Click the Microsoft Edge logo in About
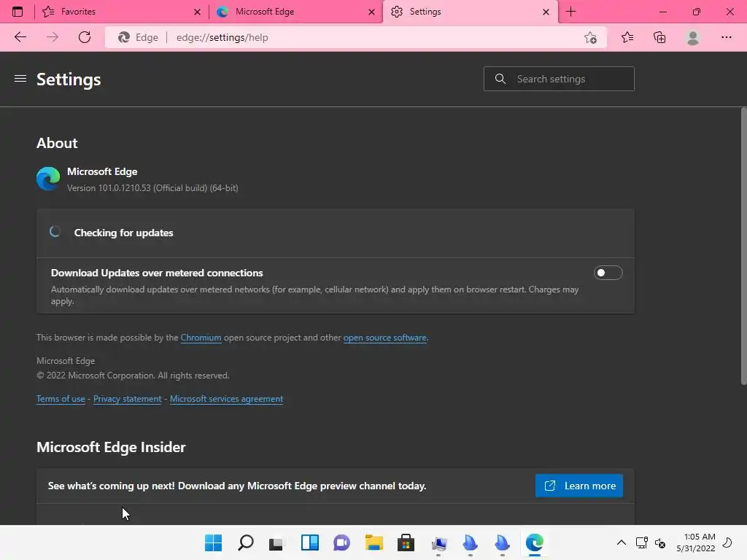Viewport: 747px width, 560px height. tap(48, 179)
